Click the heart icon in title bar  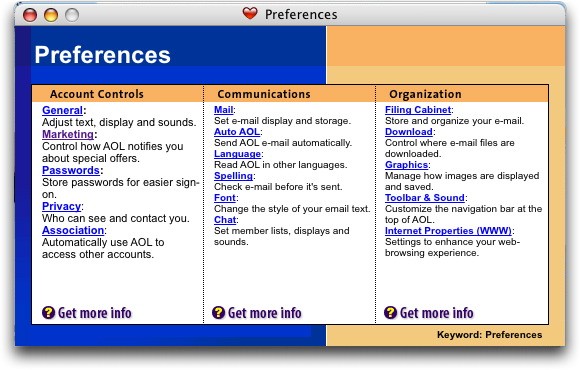point(250,13)
